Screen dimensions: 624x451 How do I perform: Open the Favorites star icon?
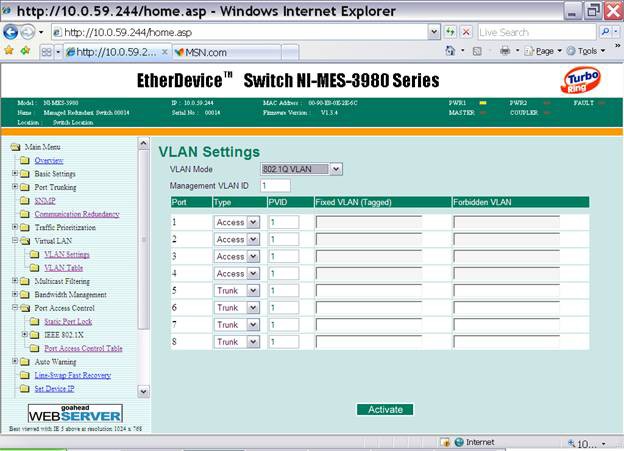(x=10, y=51)
